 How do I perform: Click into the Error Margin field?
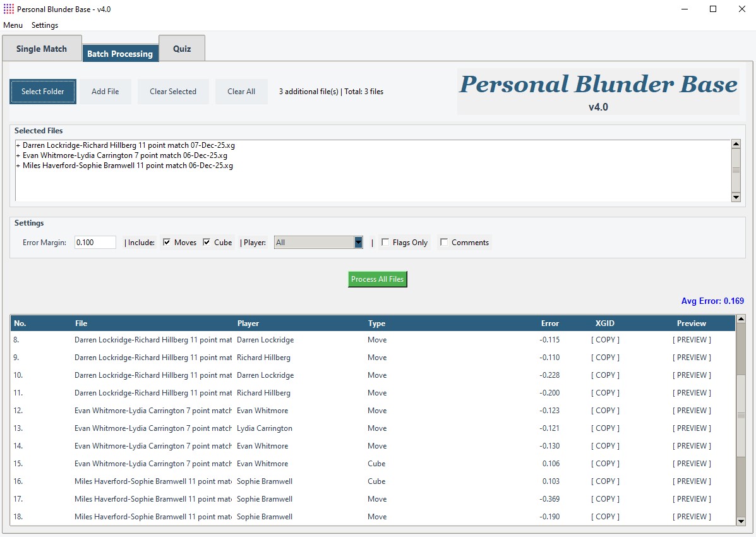[x=95, y=243]
